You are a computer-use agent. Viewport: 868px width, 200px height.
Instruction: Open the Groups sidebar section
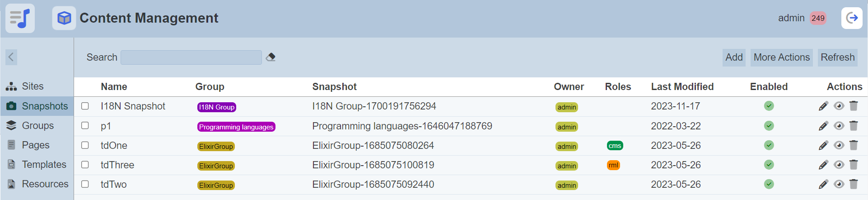coord(37,125)
